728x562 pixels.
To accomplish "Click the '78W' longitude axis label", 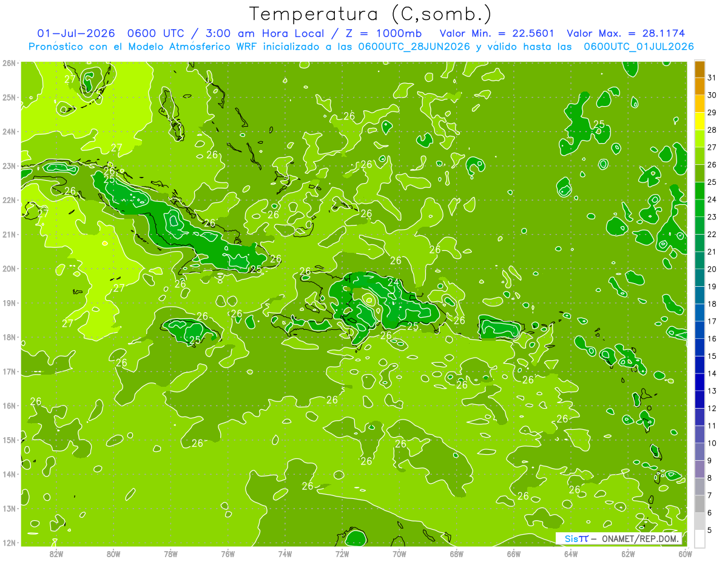I will (x=170, y=554).
